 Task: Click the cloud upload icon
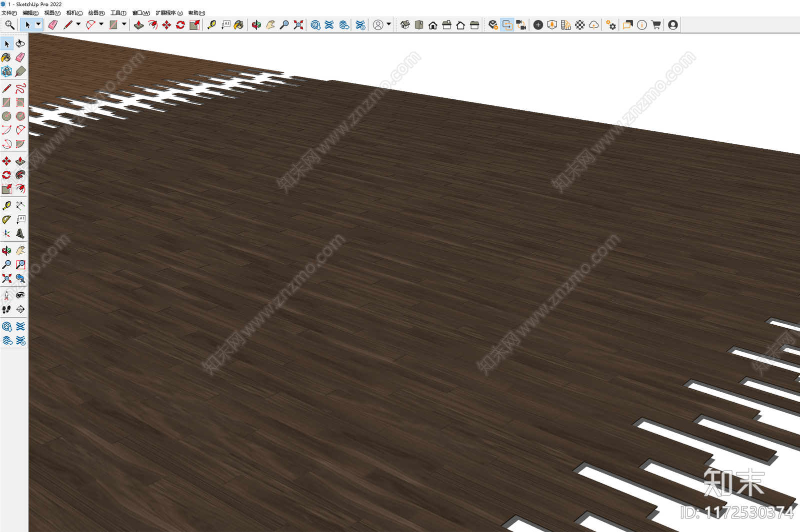tap(594, 24)
